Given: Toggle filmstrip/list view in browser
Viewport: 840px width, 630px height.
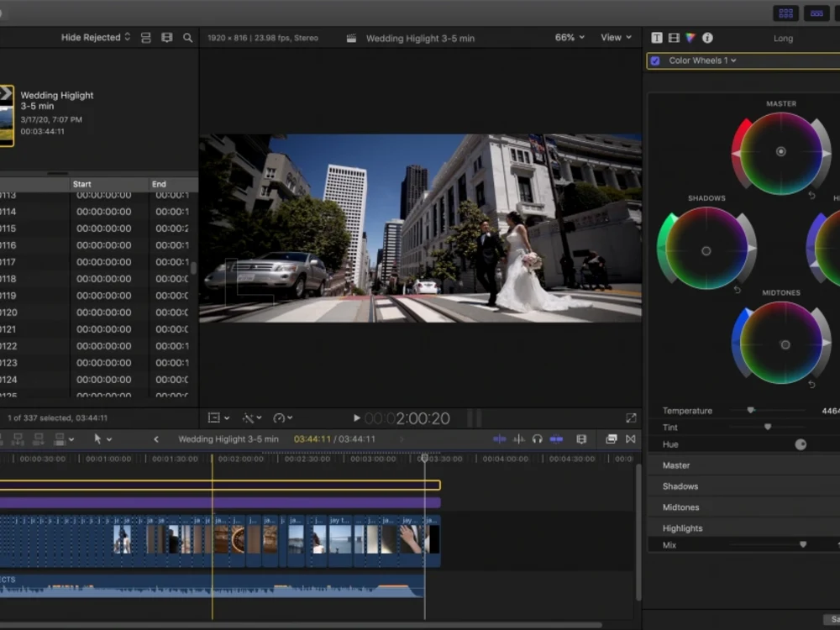Looking at the screenshot, I should pos(145,38).
